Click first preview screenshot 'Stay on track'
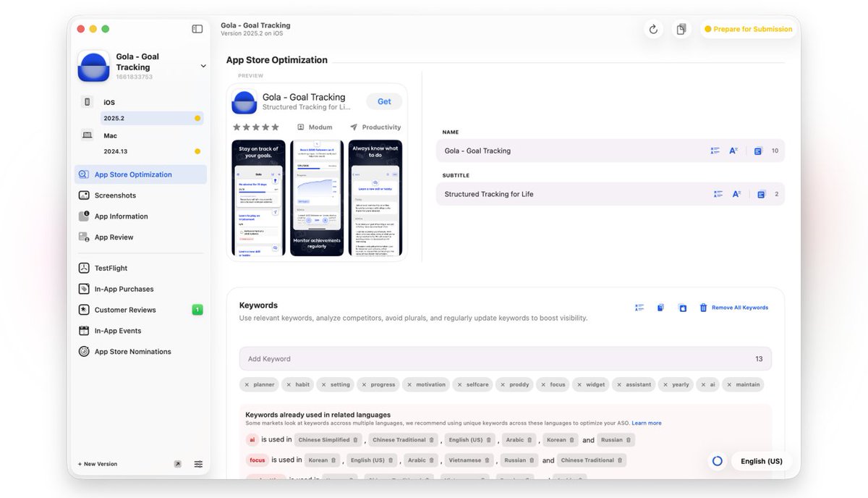 pyautogui.click(x=258, y=198)
